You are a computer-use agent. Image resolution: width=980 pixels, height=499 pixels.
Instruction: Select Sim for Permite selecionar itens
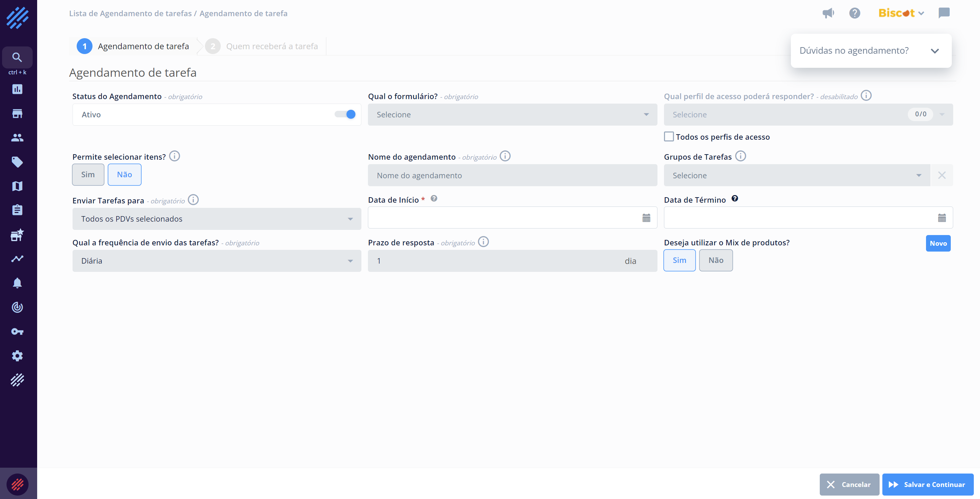(88, 175)
